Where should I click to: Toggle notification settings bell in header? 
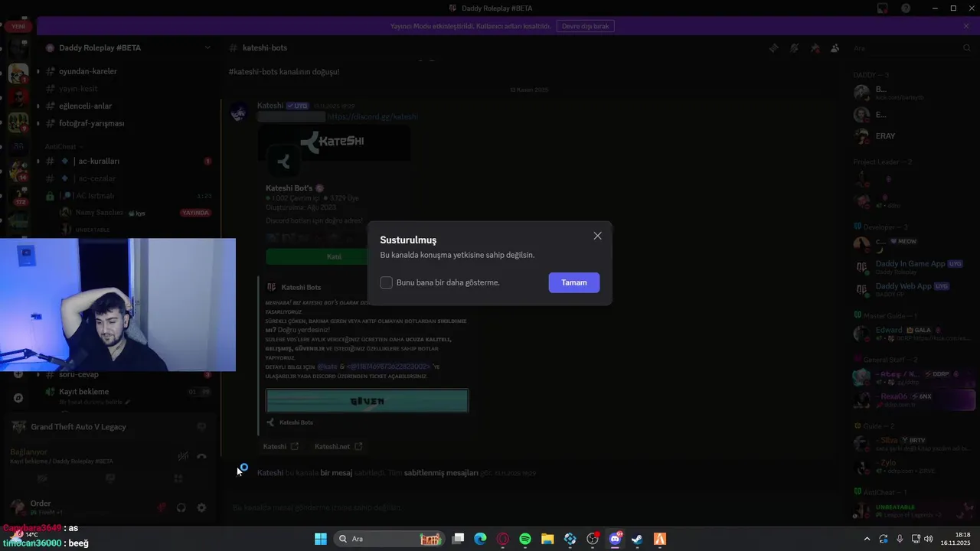click(x=795, y=48)
